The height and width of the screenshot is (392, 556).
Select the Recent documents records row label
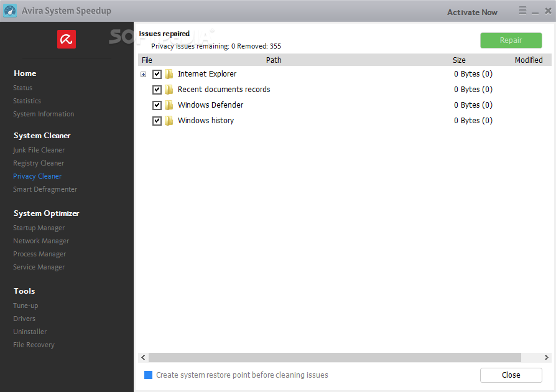(x=224, y=90)
